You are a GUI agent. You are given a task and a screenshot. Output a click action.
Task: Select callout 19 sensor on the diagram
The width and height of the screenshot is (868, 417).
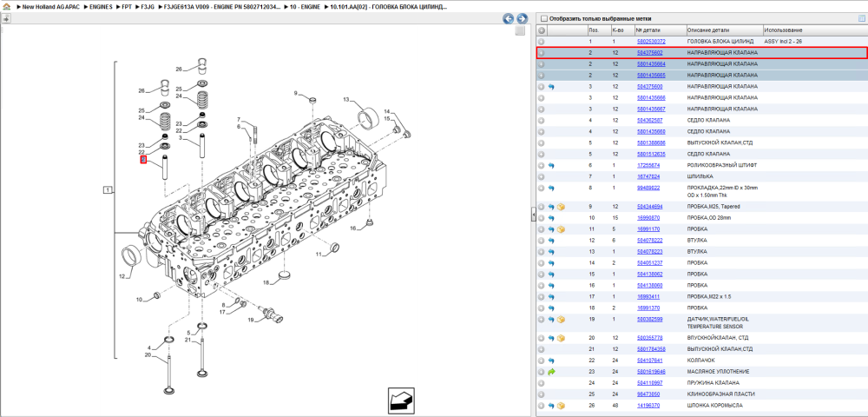(250, 320)
